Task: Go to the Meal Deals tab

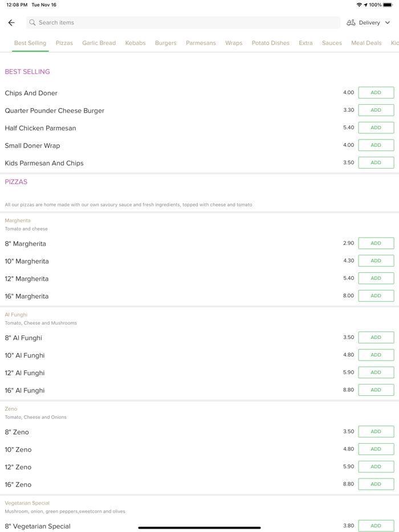Action: point(366,43)
